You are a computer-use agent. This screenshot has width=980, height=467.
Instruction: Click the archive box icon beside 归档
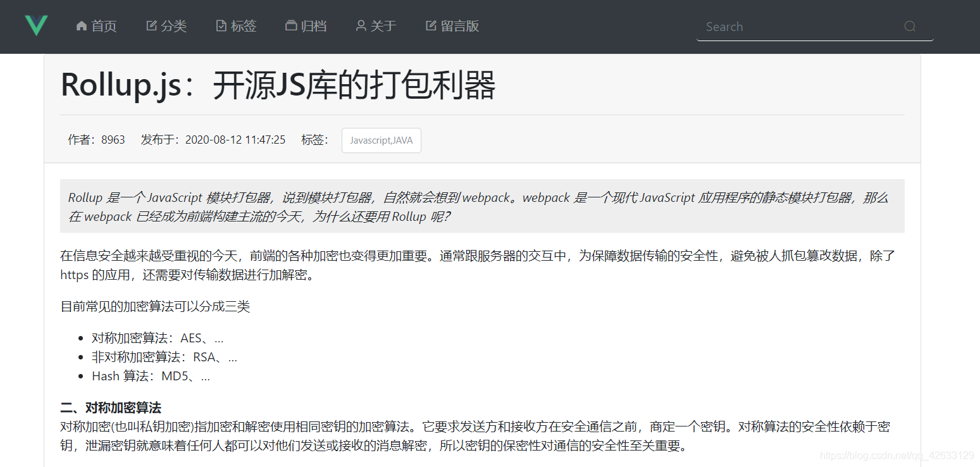(x=291, y=26)
